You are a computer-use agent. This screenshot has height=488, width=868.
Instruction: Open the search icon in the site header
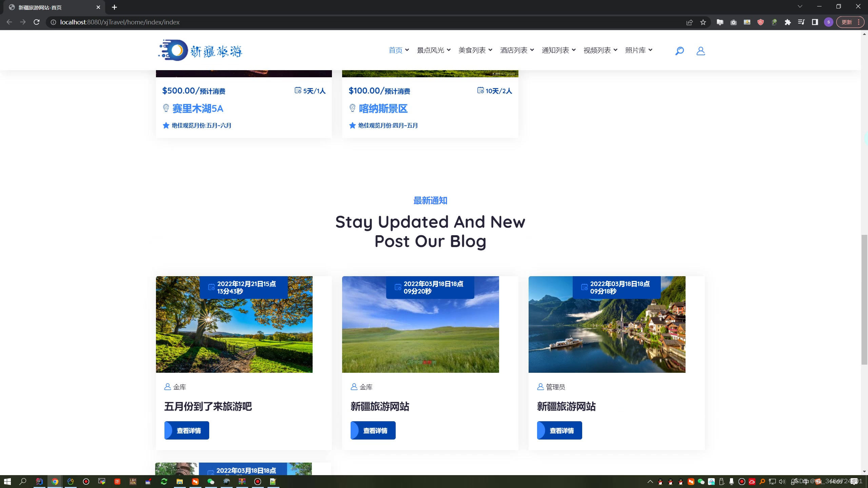click(679, 50)
